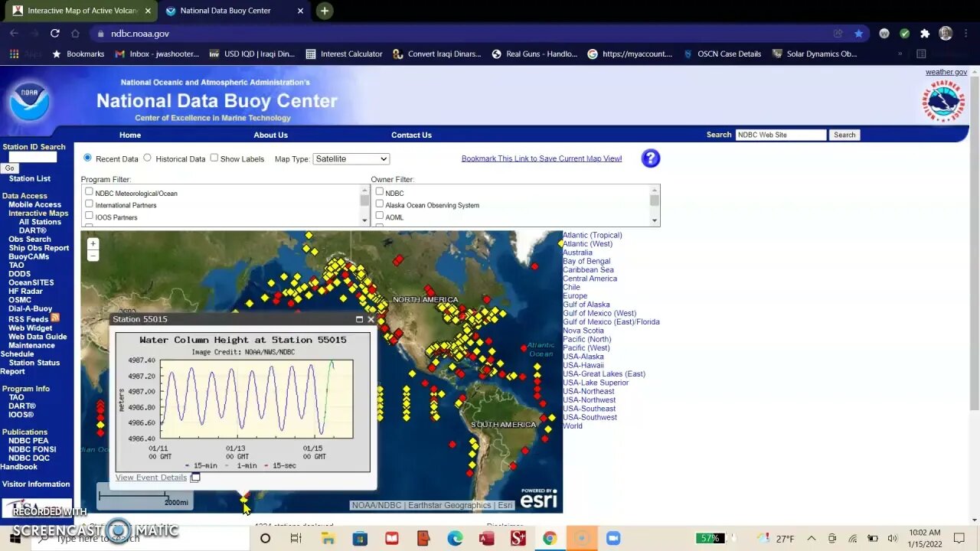This screenshot has width=980, height=551.
Task: Check the NDBC owner filter
Action: pos(379,192)
